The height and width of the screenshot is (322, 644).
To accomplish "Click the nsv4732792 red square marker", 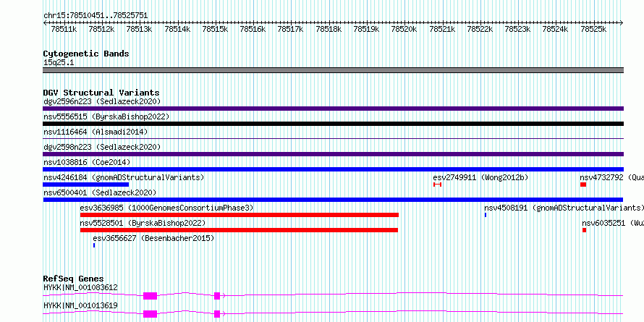I will coord(583,185).
